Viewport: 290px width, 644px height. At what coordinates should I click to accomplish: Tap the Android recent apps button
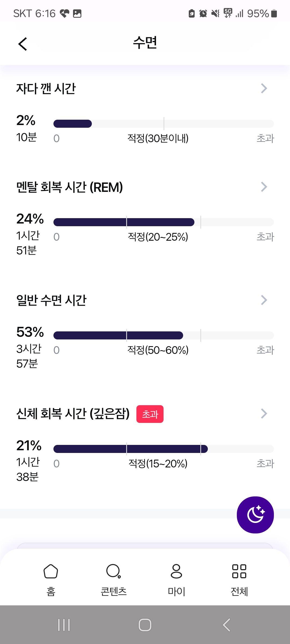(x=64, y=625)
